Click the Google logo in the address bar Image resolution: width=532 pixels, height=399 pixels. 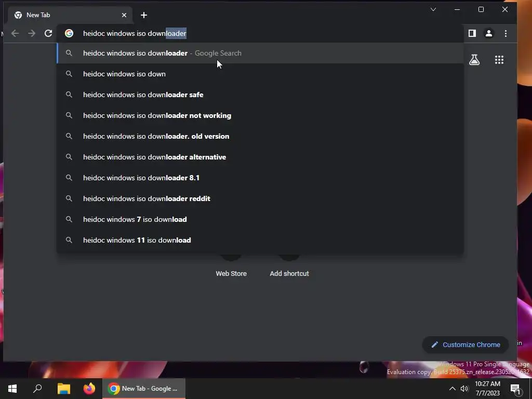click(69, 33)
